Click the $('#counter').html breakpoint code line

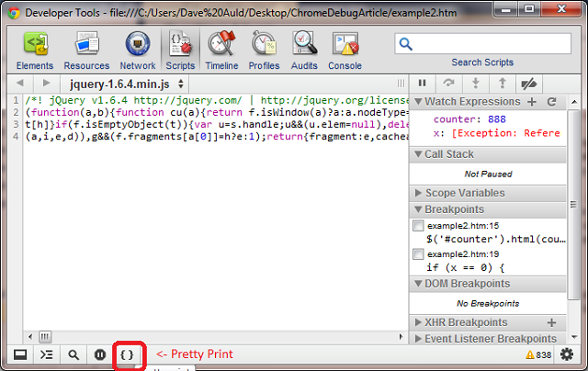coord(496,239)
